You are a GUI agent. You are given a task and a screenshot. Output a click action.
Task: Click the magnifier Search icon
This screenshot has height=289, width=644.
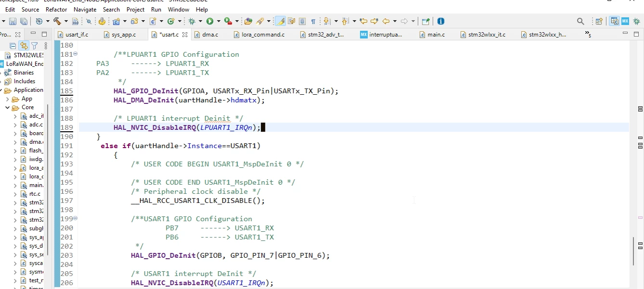point(580,21)
